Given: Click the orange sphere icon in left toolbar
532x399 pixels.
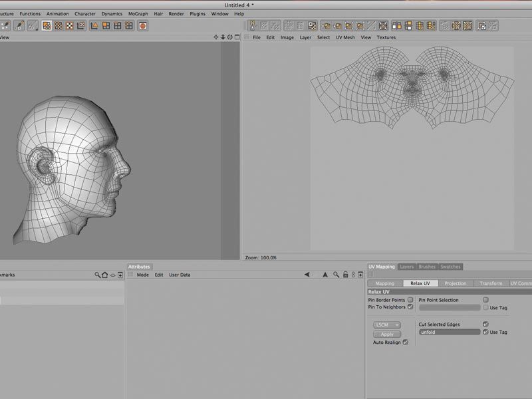Looking at the screenshot, I should click(x=142, y=26).
